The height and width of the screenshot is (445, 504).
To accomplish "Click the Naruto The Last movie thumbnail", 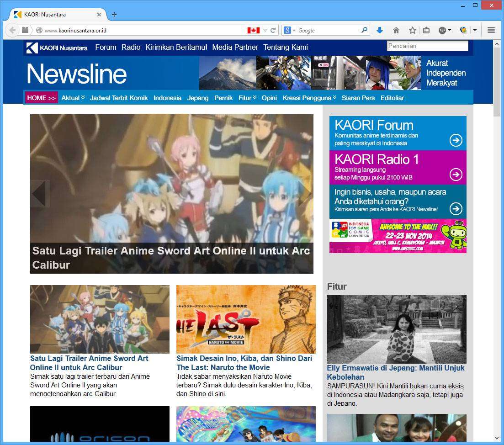I will (x=246, y=319).
